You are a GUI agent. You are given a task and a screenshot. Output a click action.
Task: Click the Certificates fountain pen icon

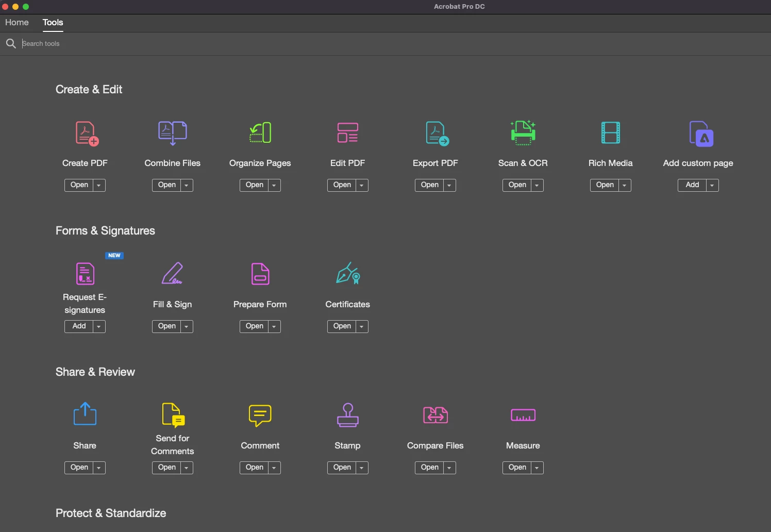[348, 273]
